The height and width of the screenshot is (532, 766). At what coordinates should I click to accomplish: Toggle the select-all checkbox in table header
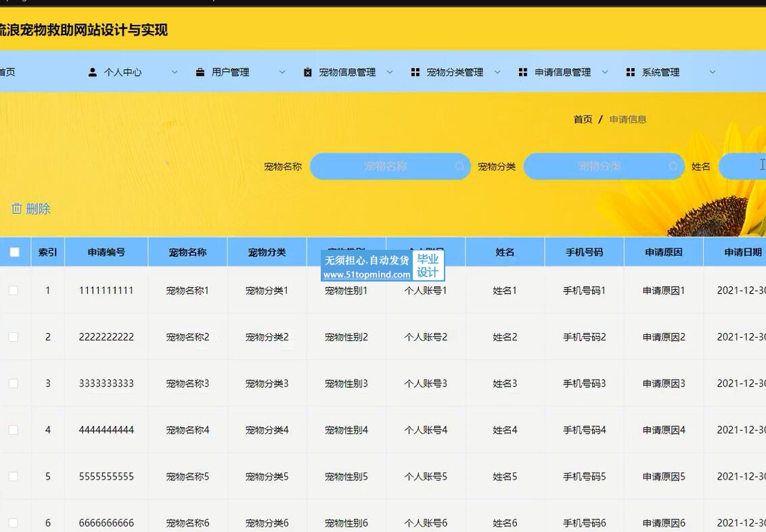pyautogui.click(x=15, y=252)
